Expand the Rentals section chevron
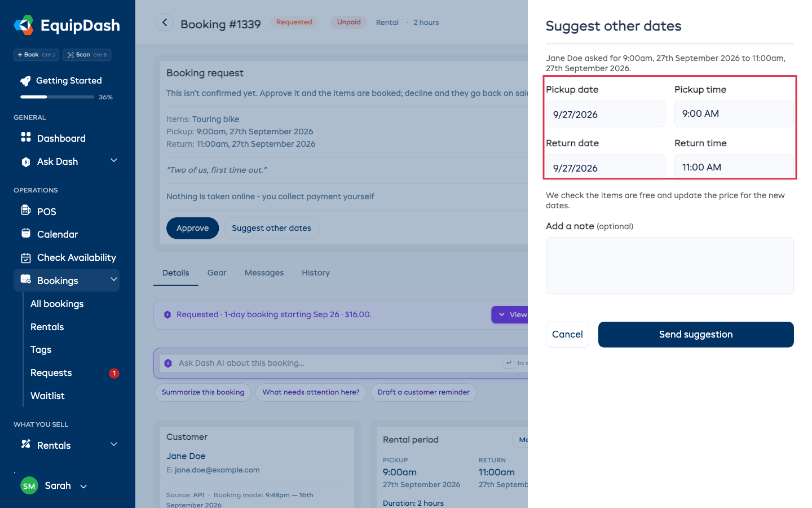 tap(114, 444)
